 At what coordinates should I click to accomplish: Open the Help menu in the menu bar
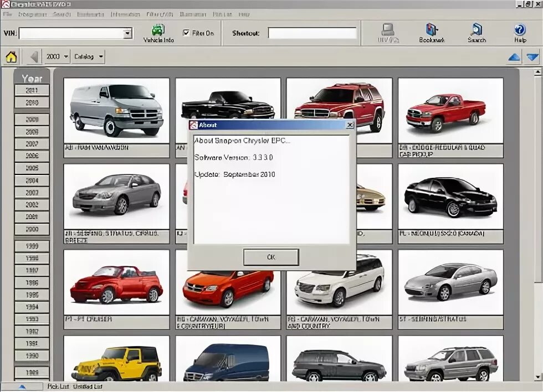(x=244, y=14)
